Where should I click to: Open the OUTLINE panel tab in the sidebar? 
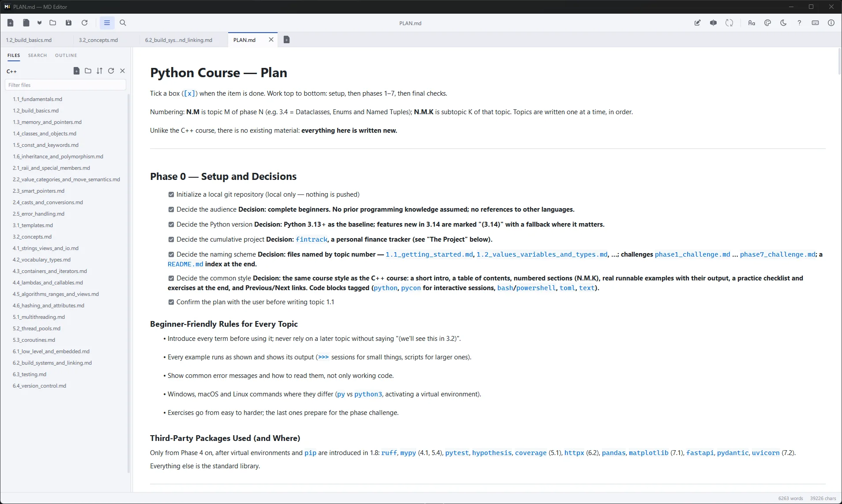click(x=66, y=56)
